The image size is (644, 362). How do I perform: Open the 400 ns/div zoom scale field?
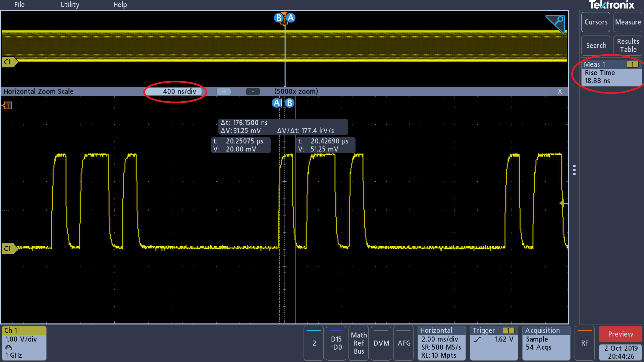pos(175,92)
